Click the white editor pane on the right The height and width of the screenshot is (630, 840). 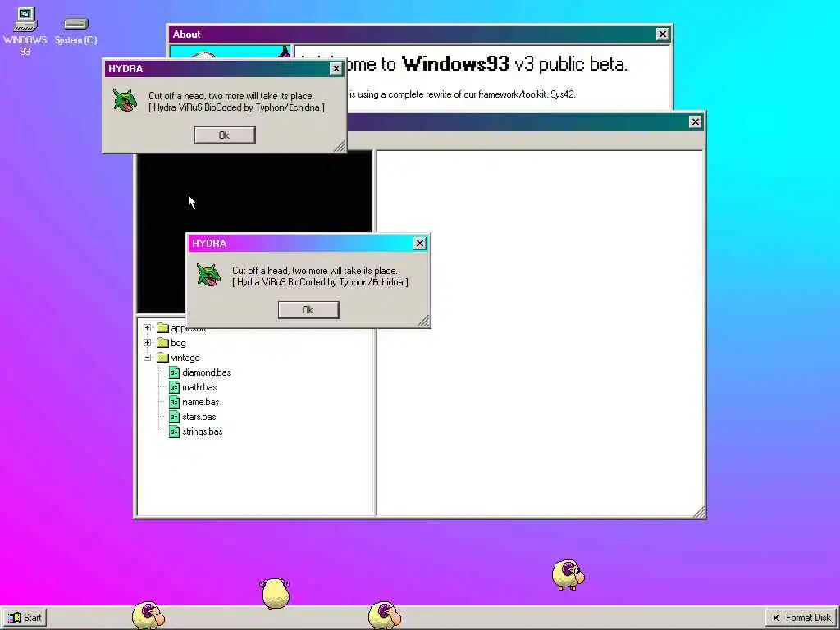coord(540,332)
